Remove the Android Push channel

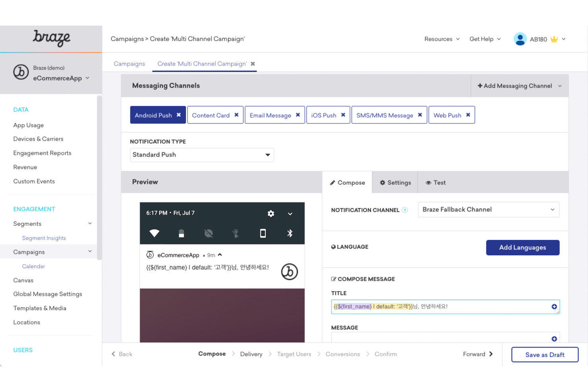point(179,115)
